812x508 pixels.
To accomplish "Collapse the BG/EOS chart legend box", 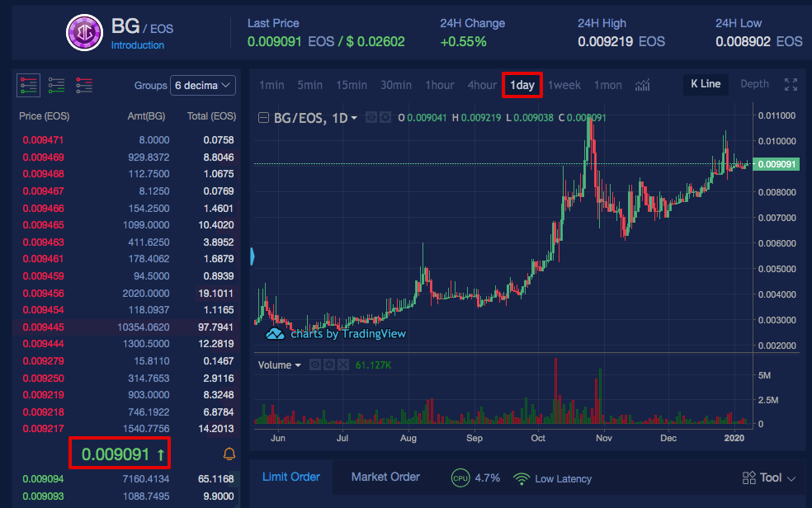I will point(263,118).
